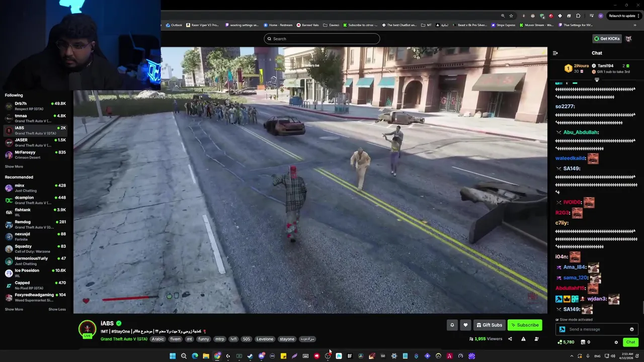Viewport: 644px width, 362px height.
Task: Click the gift shop icon beside points
Action: (583, 342)
